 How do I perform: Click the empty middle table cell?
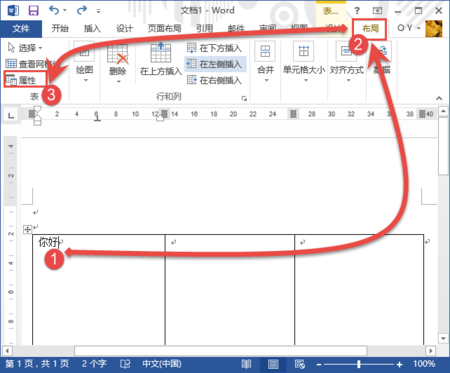(x=230, y=289)
